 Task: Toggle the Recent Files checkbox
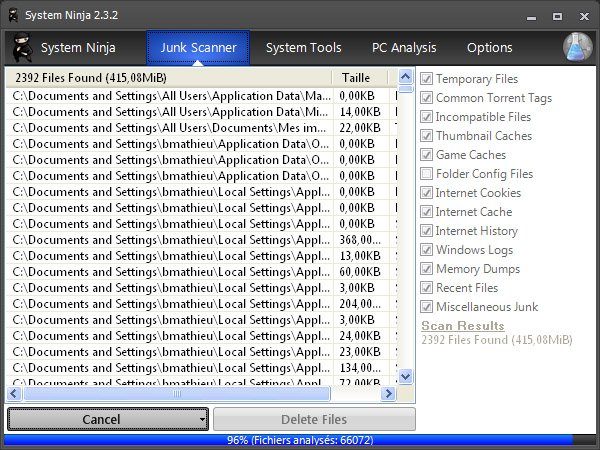click(426, 288)
